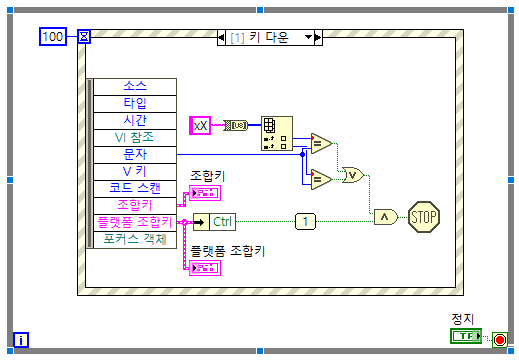519x362 pixels.
Task: Open the 키 다운 case selector dropdown
Action: click(309, 37)
